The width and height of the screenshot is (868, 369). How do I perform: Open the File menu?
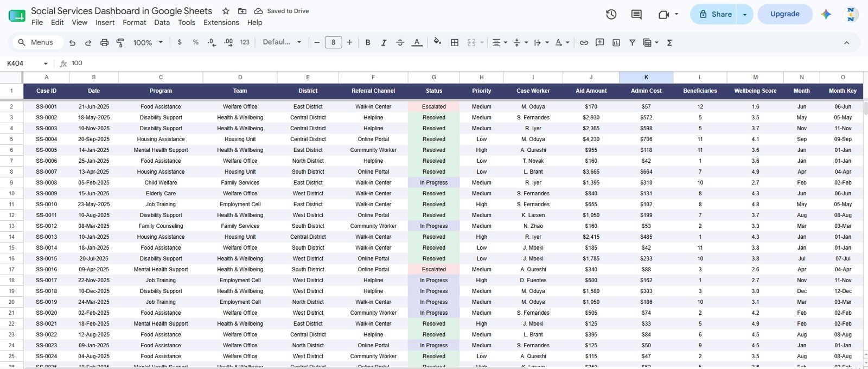[37, 23]
